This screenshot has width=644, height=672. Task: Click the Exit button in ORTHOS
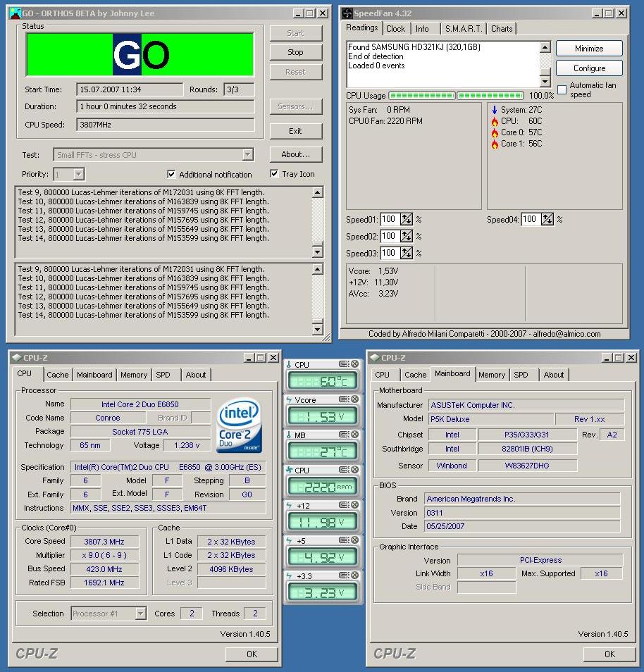point(295,131)
